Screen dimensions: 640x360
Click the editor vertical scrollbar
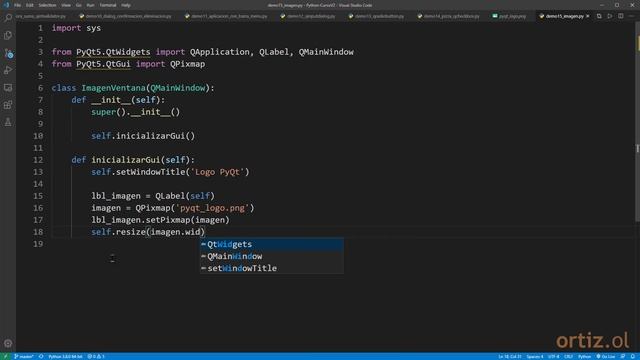pyautogui.click(x=637, y=122)
